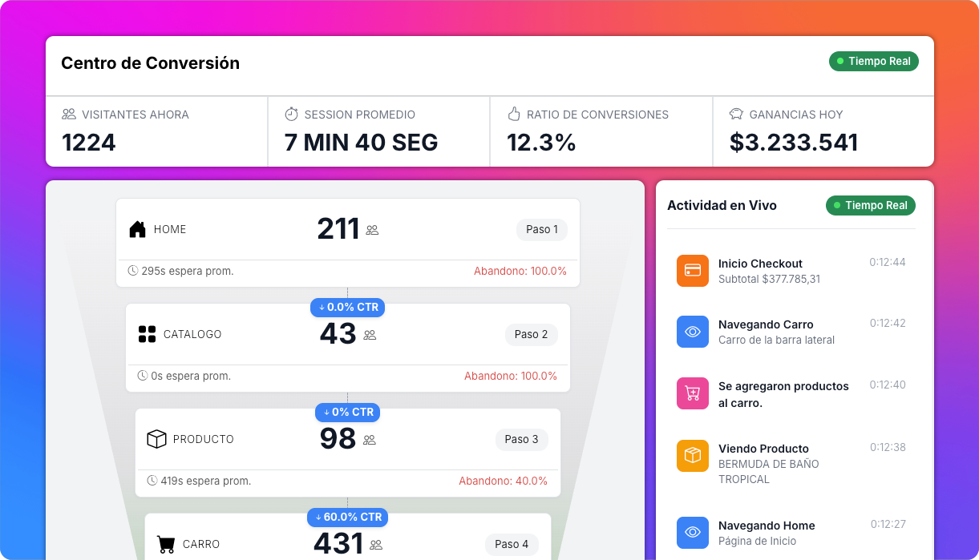Click Abandono: 40.0% in PRODUCTO step

point(504,481)
